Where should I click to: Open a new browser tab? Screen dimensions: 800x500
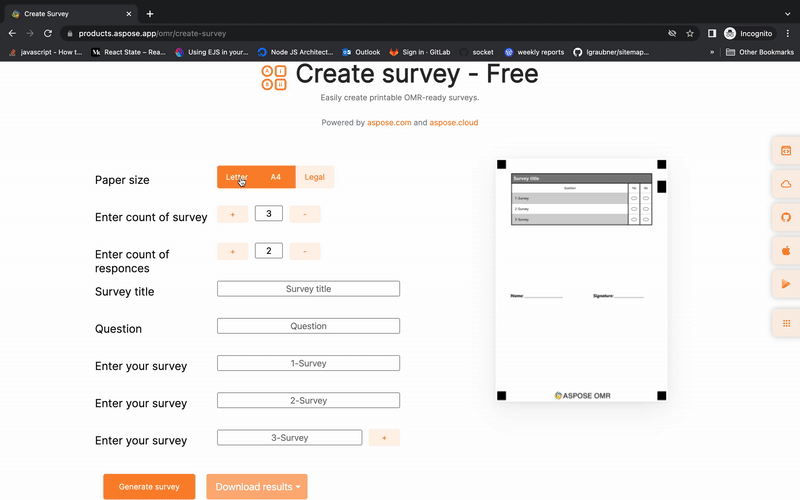click(150, 14)
